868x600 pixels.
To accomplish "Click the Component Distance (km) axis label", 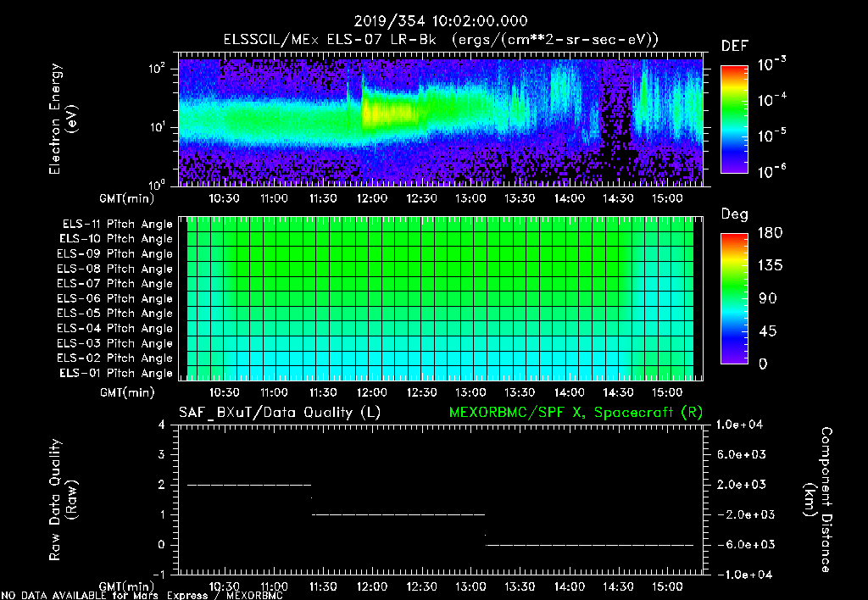I will [818, 500].
